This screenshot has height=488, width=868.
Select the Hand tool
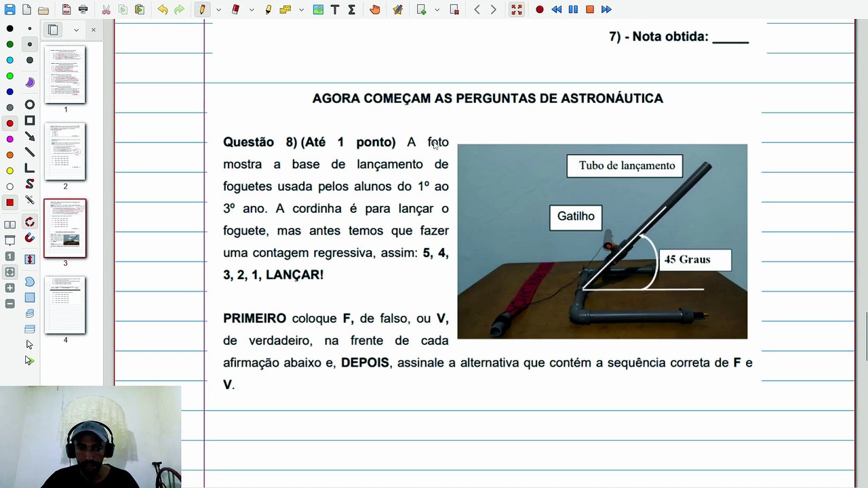click(375, 9)
